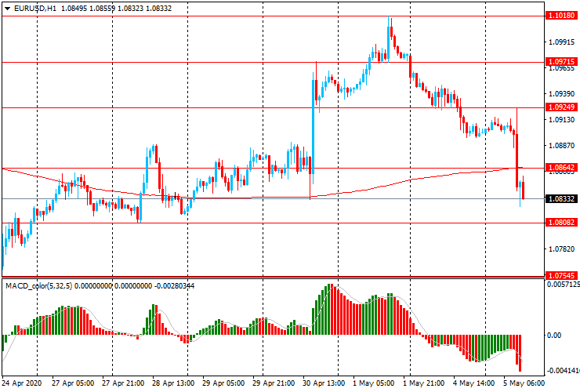580x392 pixels.
Task: Click the 1.09390 price scale value
Action: point(562,94)
